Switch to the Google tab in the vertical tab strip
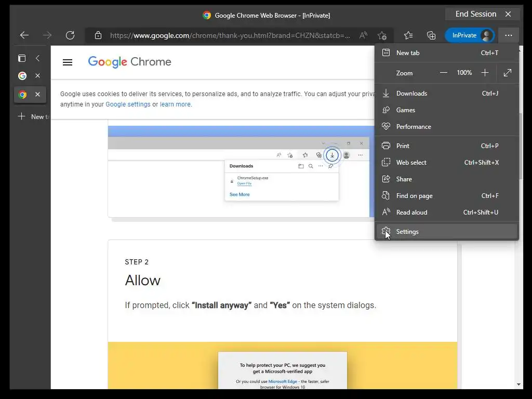Screen dimensions: 532x399 pos(22,76)
